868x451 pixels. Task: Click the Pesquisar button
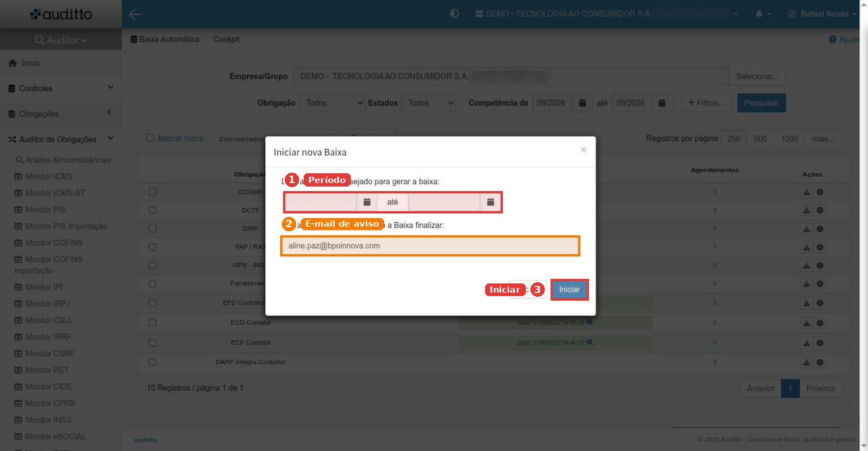pyautogui.click(x=761, y=103)
